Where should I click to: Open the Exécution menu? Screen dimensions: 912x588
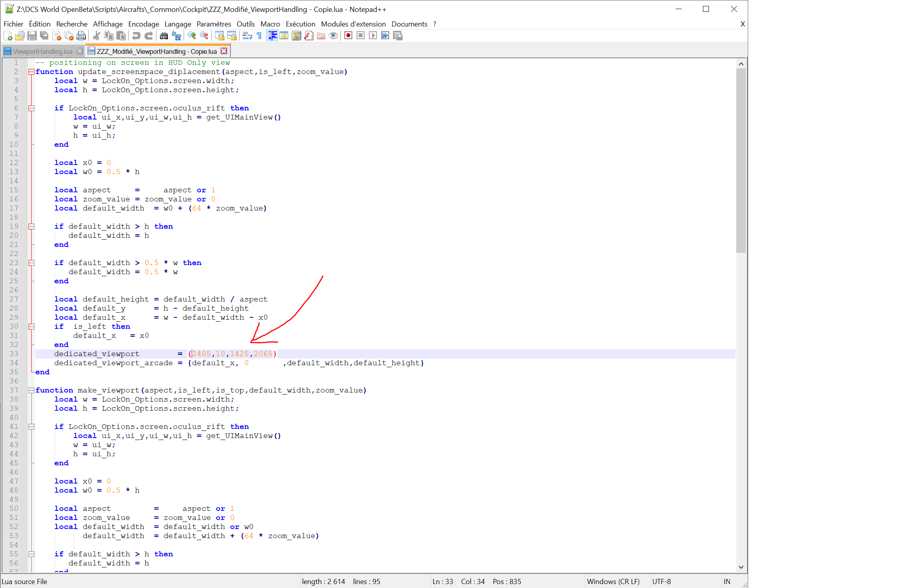(300, 24)
